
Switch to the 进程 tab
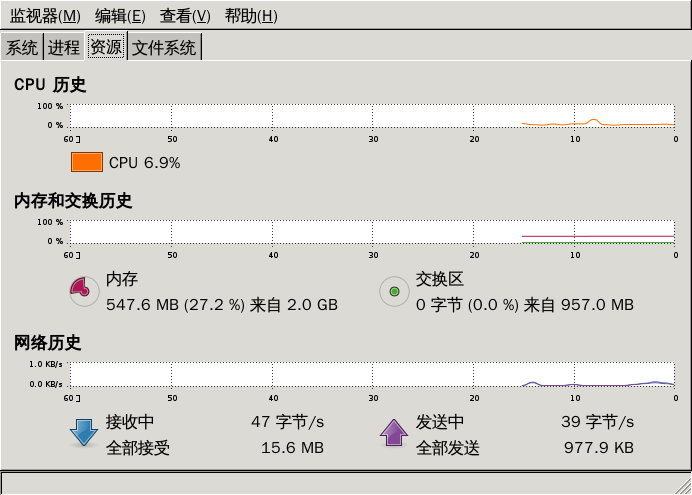64,47
